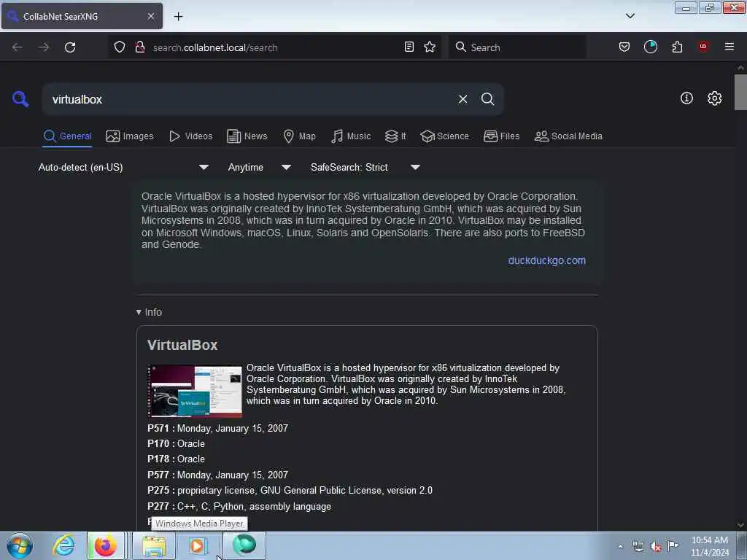Click the green round taskbar app
Image resolution: width=747 pixels, height=560 pixels.
tap(244, 545)
